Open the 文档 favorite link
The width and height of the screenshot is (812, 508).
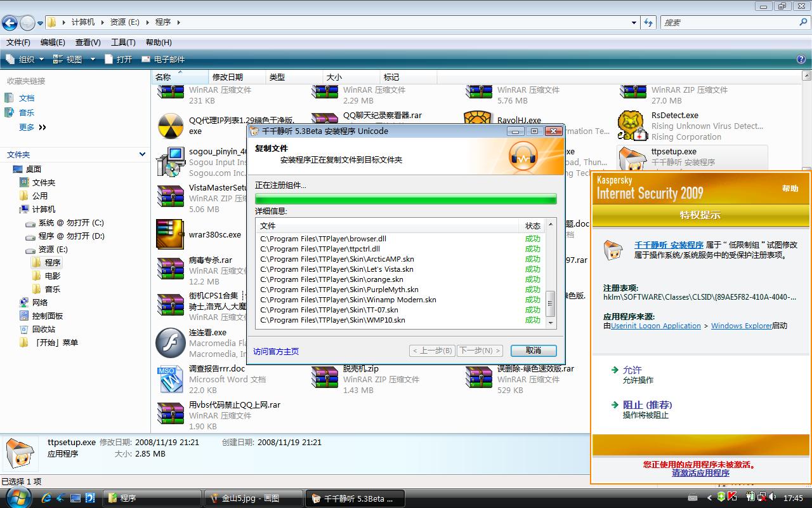click(x=27, y=98)
